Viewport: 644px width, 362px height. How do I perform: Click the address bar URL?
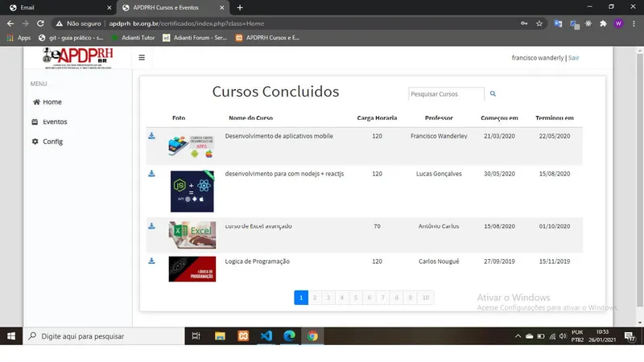coord(187,23)
